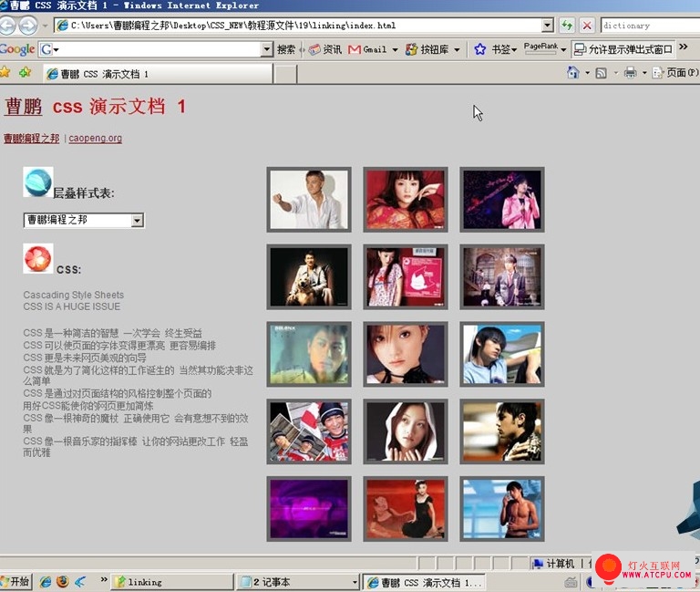Click thumbnail of woman on red background
The width and height of the screenshot is (700, 592).
coord(406,200)
